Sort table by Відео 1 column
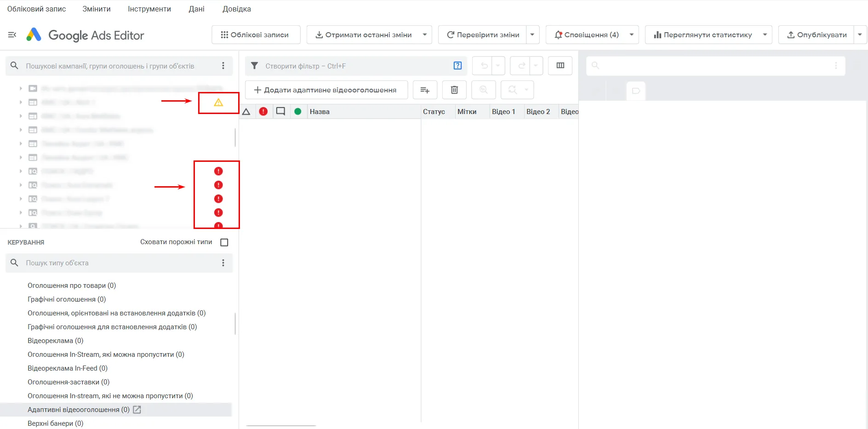Image resolution: width=868 pixels, height=429 pixels. coord(506,112)
